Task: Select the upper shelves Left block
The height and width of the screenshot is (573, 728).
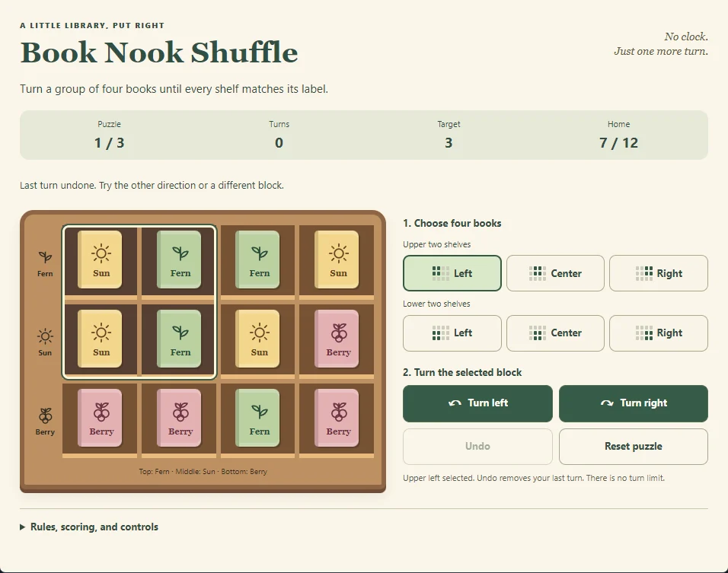Action: tap(452, 273)
